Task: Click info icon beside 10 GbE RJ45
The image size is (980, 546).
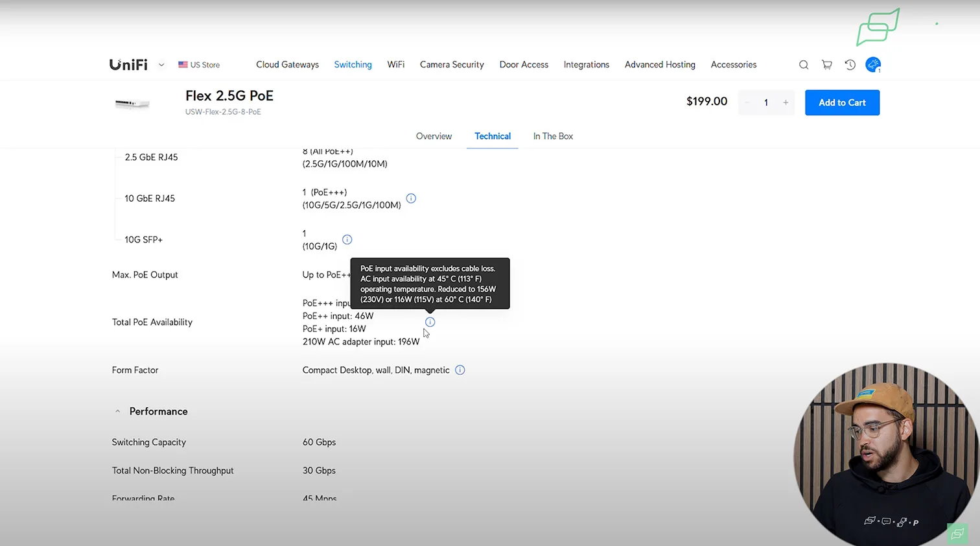Action: click(411, 198)
